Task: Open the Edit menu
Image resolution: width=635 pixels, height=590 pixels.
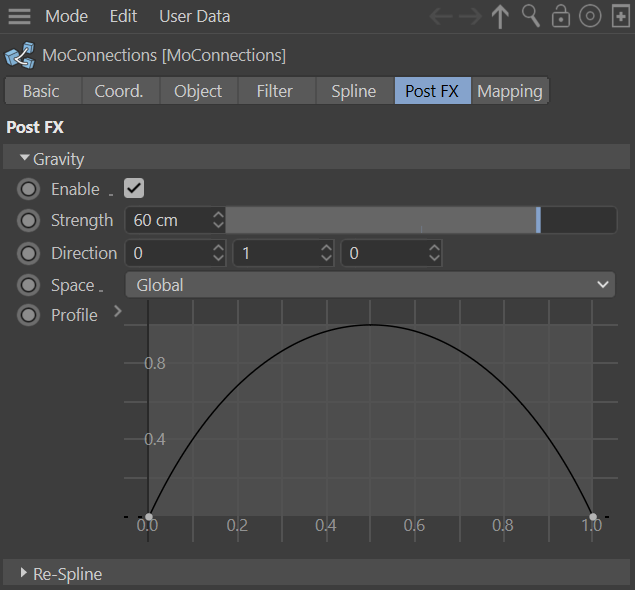Action: pyautogui.click(x=124, y=17)
